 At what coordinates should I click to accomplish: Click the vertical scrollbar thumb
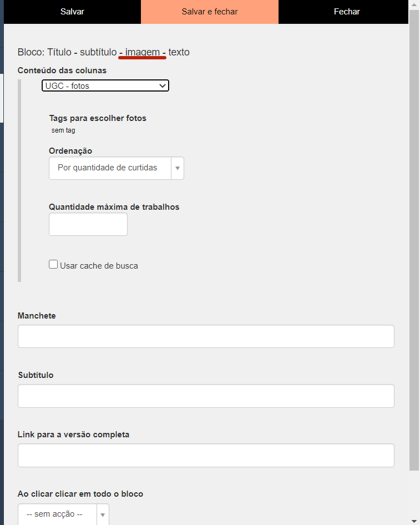tap(414, 239)
